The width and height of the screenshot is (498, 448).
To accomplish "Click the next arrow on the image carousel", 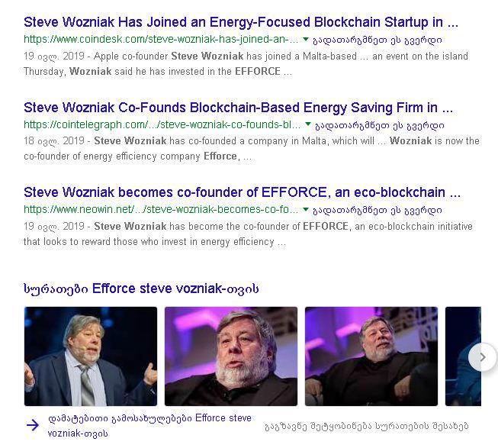I will coord(483,357).
